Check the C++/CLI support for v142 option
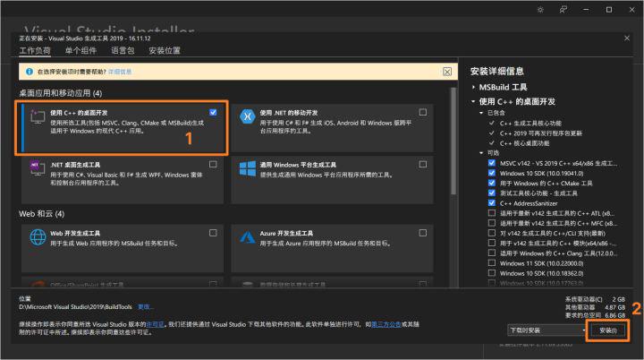The height and width of the screenshot is (360, 644). click(492, 233)
